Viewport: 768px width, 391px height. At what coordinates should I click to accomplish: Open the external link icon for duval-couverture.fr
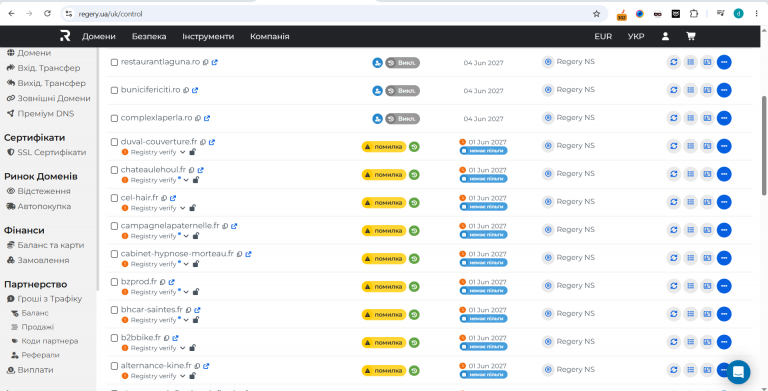point(212,142)
